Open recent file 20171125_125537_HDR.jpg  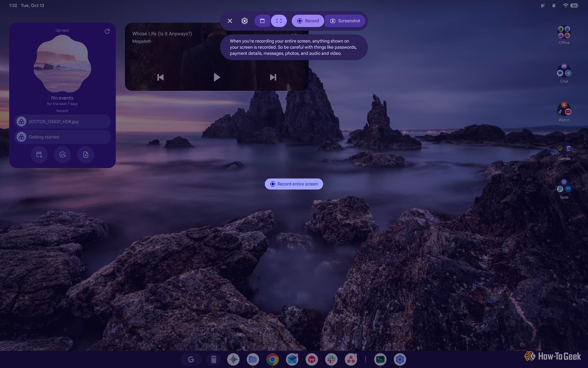click(x=62, y=121)
